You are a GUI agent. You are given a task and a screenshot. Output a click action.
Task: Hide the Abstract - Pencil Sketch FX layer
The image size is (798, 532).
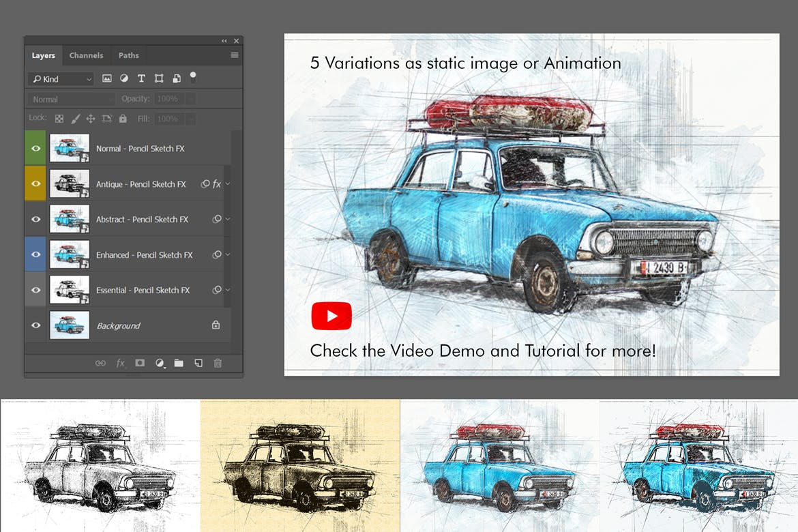point(36,219)
